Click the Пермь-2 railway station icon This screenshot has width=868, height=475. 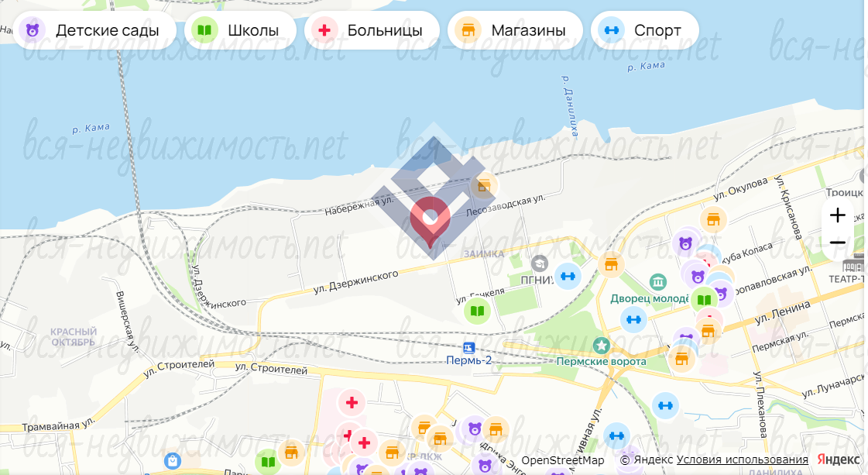469,348
